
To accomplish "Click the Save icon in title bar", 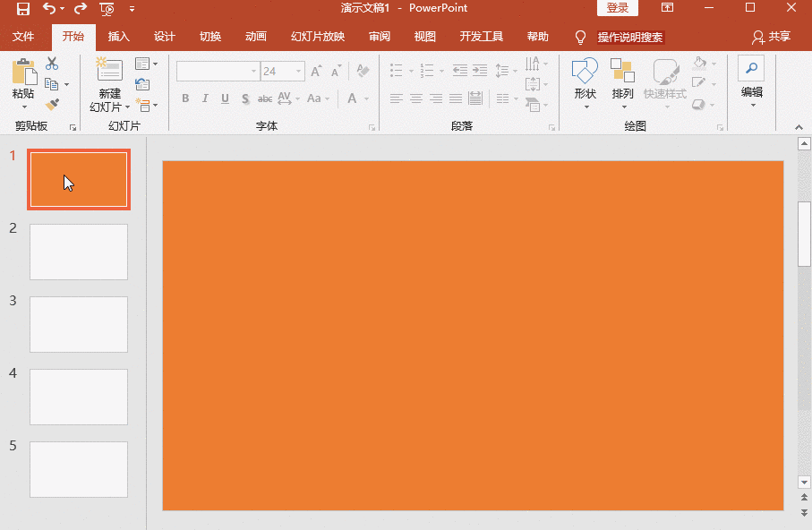I will pyautogui.click(x=22, y=9).
